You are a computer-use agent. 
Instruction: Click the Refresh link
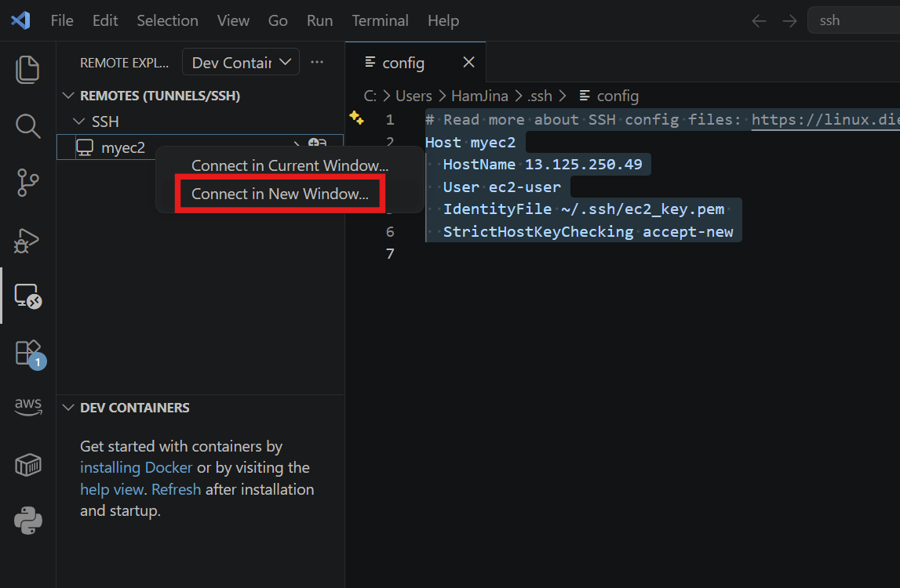(x=177, y=489)
